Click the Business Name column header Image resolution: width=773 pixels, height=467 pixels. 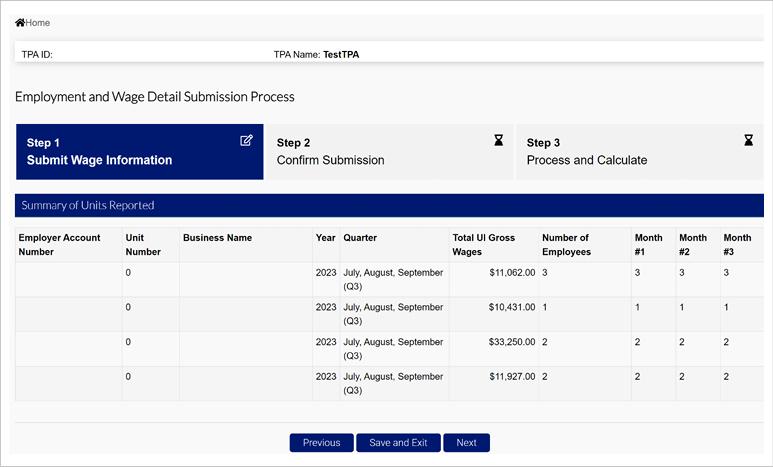(x=218, y=238)
